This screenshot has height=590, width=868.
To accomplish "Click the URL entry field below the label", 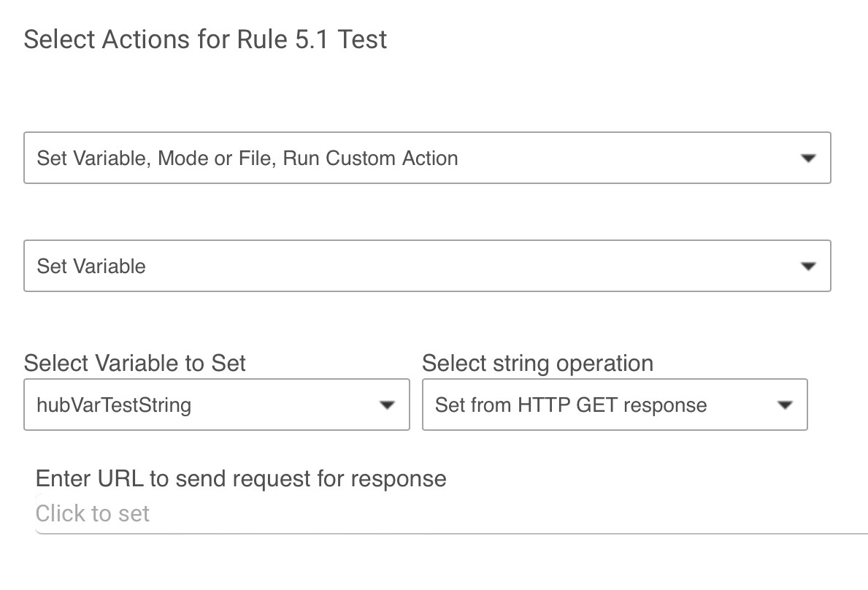I will (x=292, y=513).
